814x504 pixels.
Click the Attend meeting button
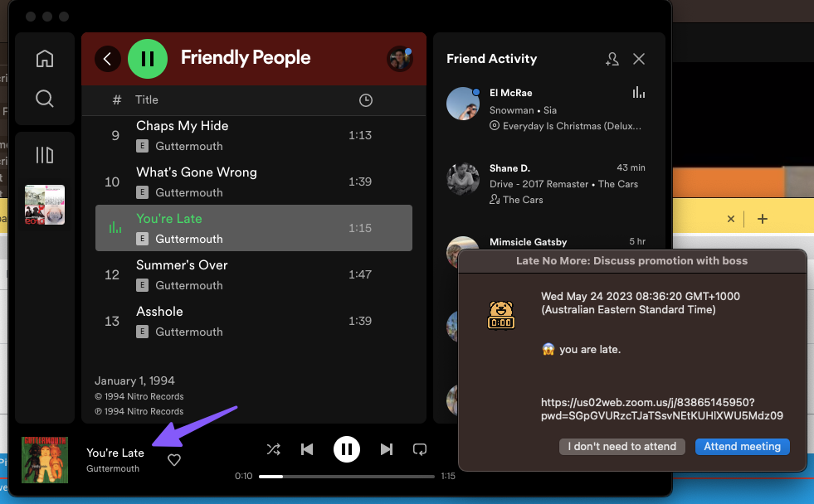coord(743,447)
